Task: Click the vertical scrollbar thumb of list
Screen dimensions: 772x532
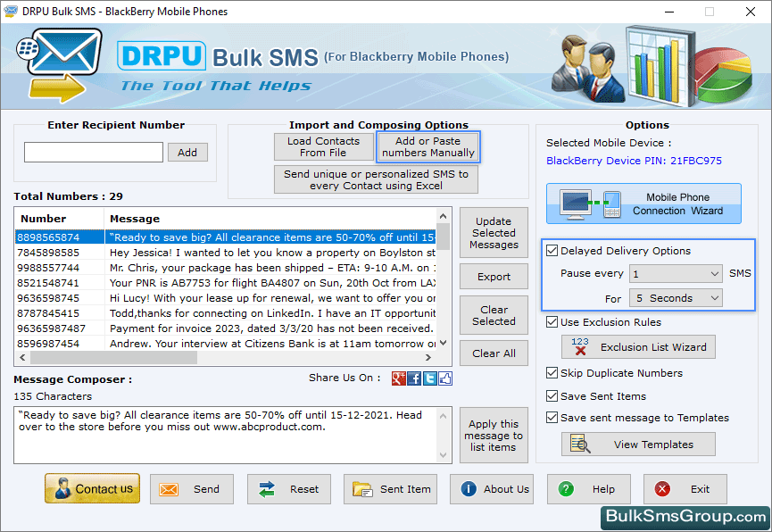Action: click(443, 237)
